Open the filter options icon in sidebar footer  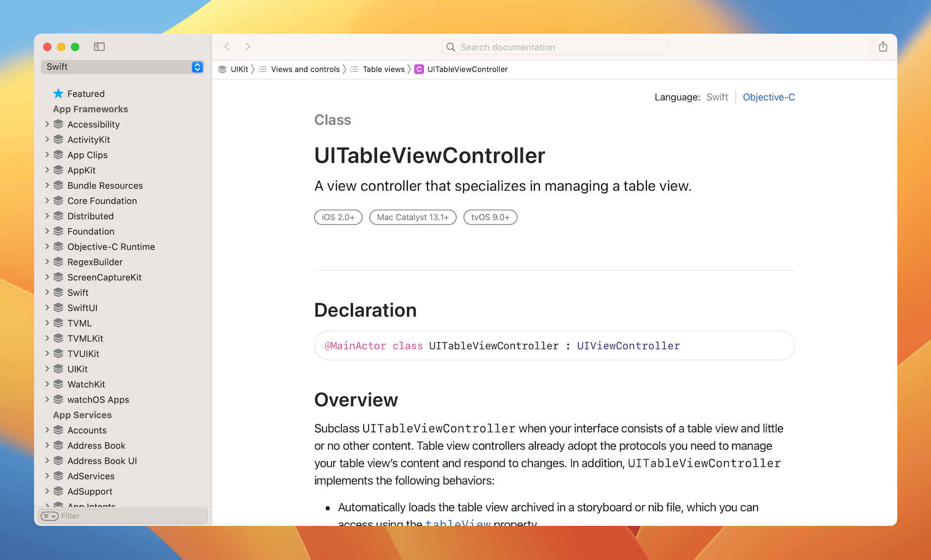point(49,516)
